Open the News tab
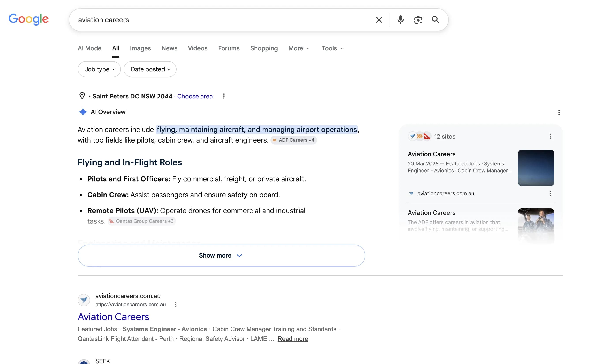 [169, 48]
